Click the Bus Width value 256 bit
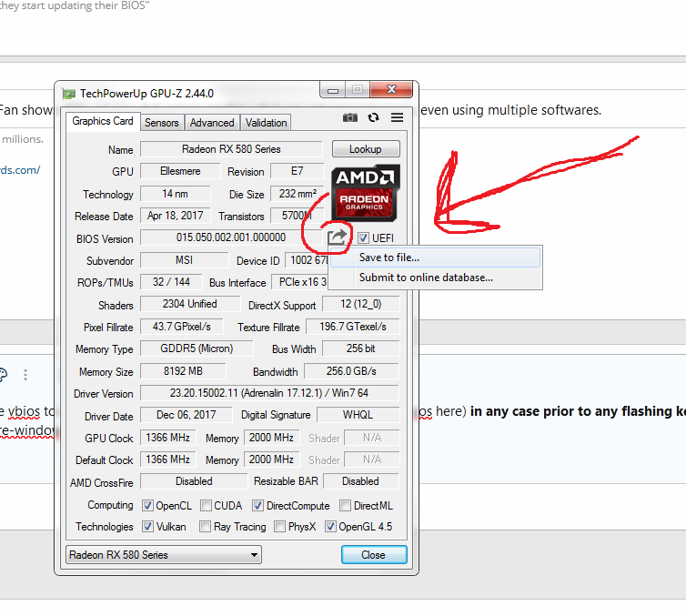Image resolution: width=686 pixels, height=616 pixels. click(x=361, y=348)
